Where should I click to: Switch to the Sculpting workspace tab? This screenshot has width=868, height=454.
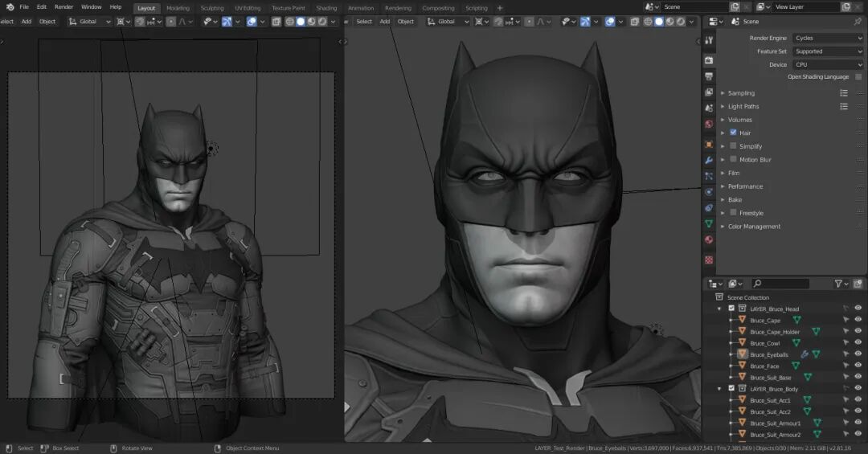pyautogui.click(x=212, y=8)
